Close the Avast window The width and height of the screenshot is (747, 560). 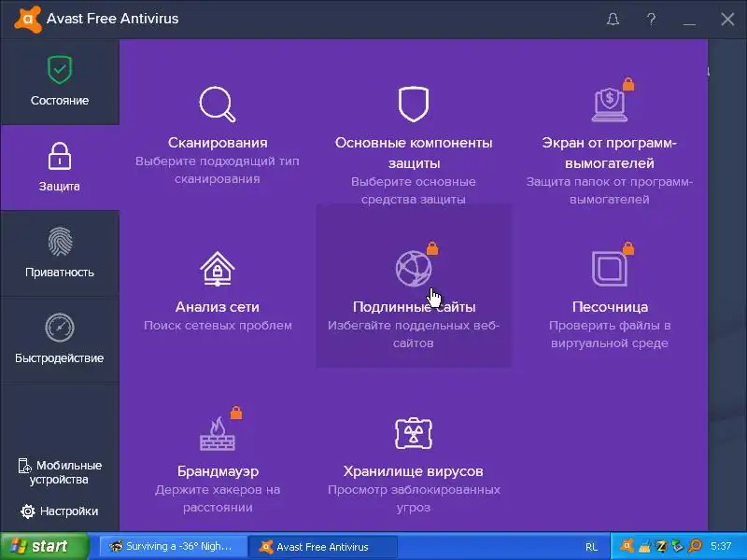click(x=727, y=19)
